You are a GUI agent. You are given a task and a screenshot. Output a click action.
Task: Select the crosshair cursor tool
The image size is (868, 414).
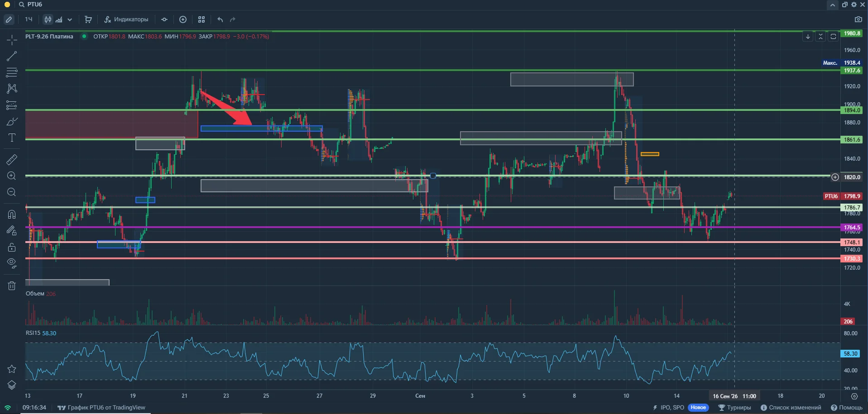12,40
